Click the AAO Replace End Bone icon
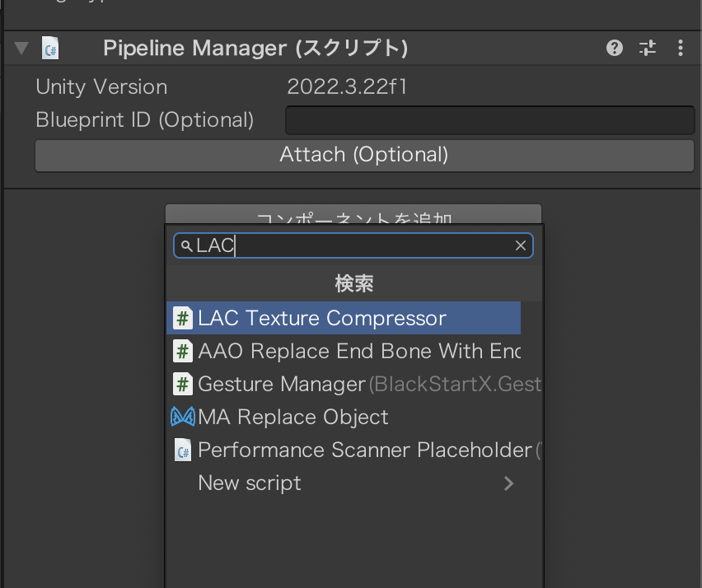The width and height of the screenshot is (702, 588). click(183, 352)
